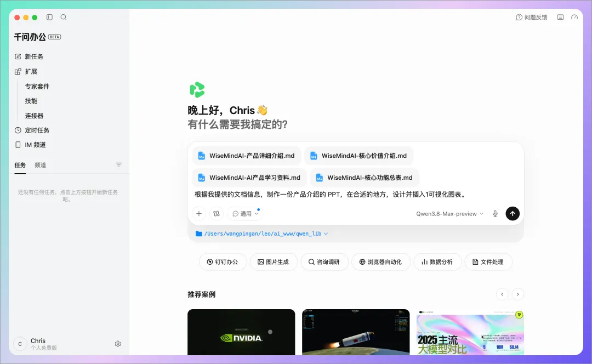Open IM 频道 in the sidebar
The width and height of the screenshot is (592, 364).
click(30, 145)
